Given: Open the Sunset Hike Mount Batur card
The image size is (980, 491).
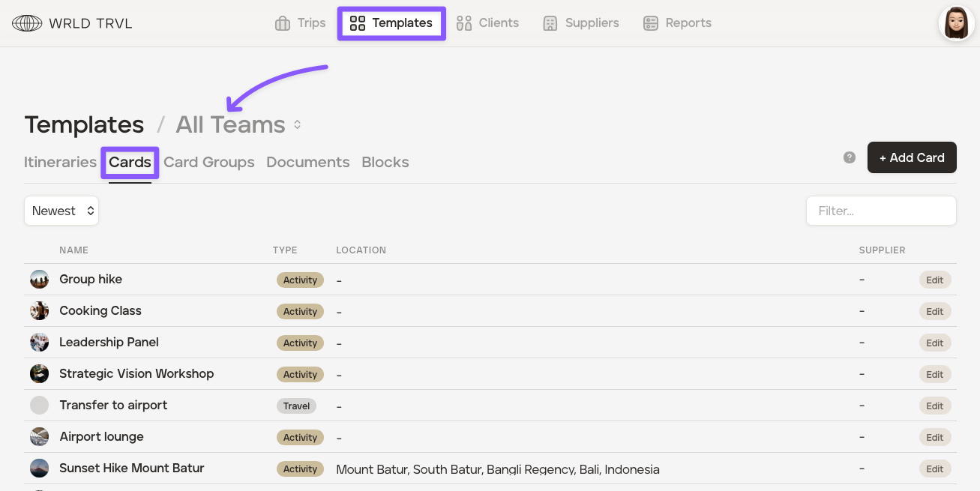Looking at the screenshot, I should coord(132,468).
